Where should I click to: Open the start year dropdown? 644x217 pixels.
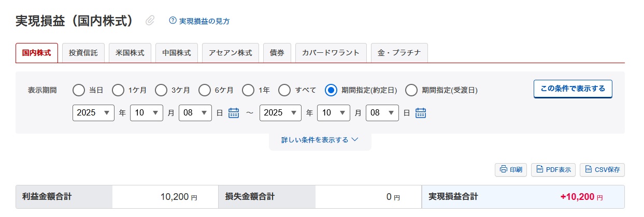[94, 113]
